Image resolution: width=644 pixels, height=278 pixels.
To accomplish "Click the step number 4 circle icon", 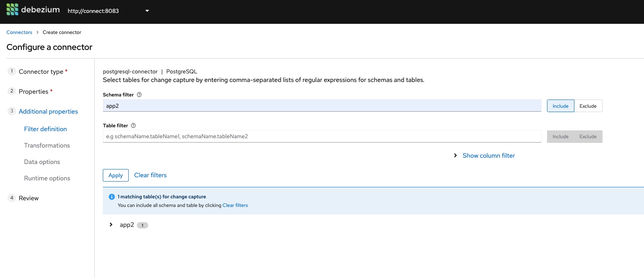I will (x=12, y=198).
